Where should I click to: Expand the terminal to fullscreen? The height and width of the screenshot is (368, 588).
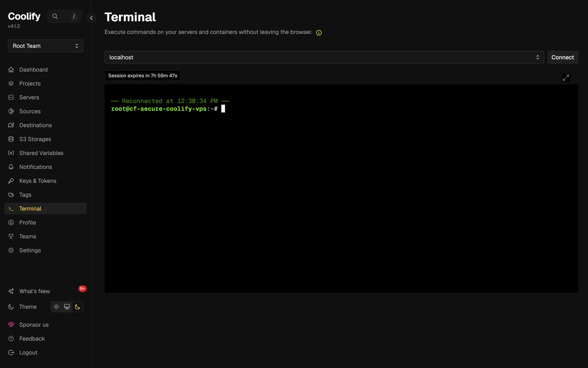pos(566,78)
